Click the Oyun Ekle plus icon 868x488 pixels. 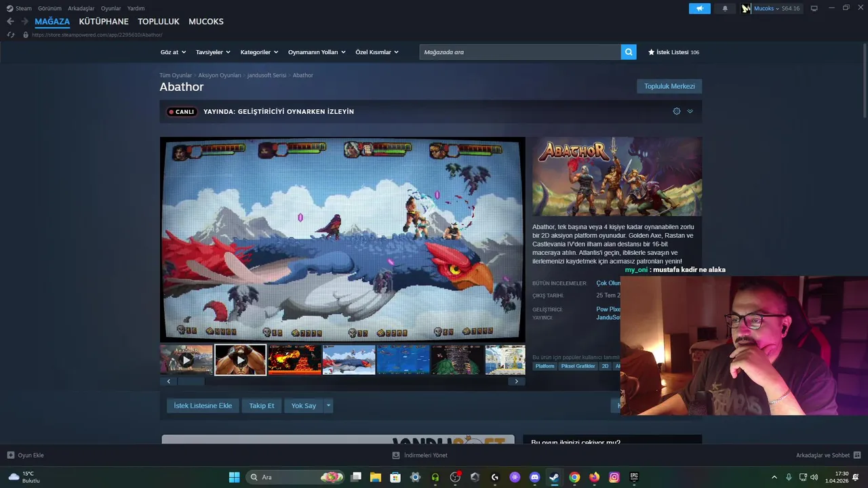[x=11, y=455]
